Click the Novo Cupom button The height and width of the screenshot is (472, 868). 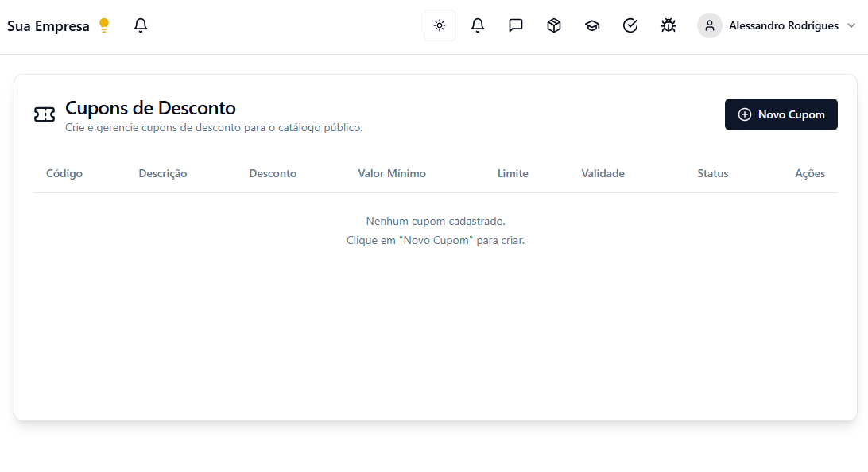[781, 114]
